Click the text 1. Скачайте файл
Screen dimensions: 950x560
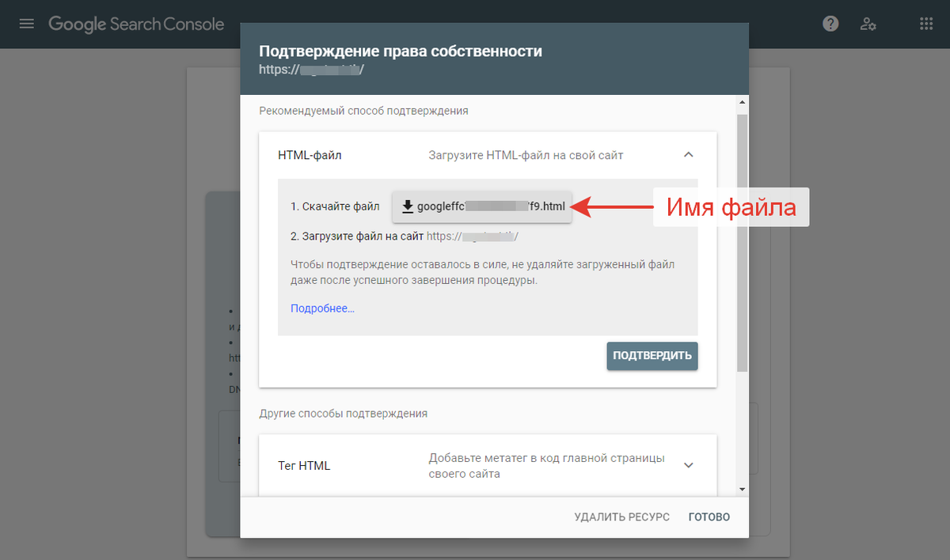335,206
